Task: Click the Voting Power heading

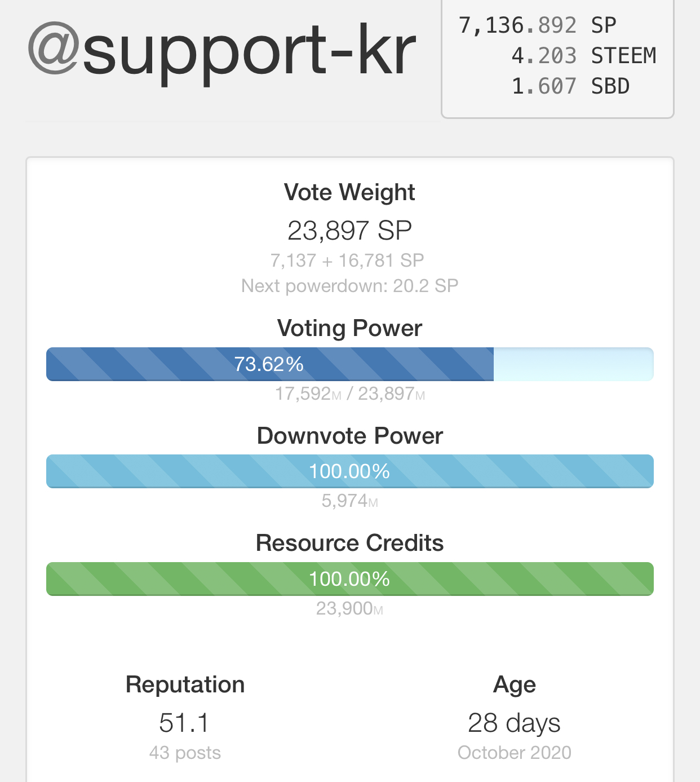Action: tap(349, 328)
